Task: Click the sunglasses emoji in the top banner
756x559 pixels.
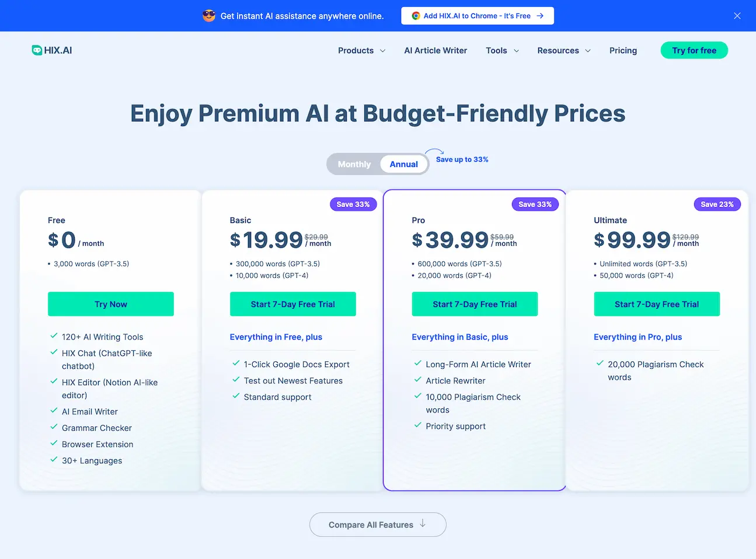Action: 208,16
